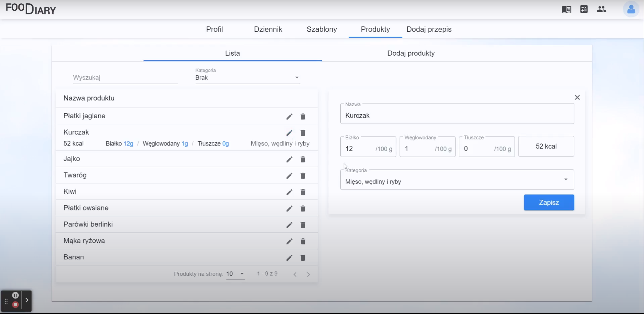Select the Banan row in product list
This screenshot has width=644, height=314.
coord(187,257)
